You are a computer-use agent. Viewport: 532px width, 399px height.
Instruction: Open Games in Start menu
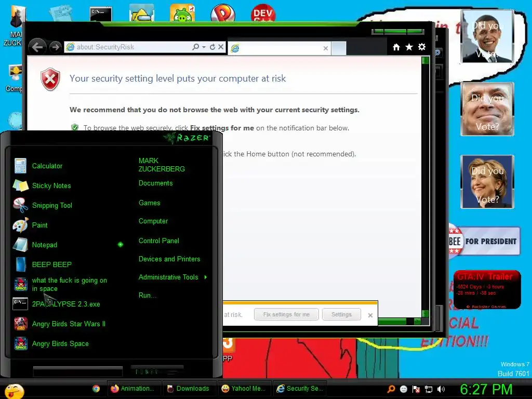pos(149,203)
